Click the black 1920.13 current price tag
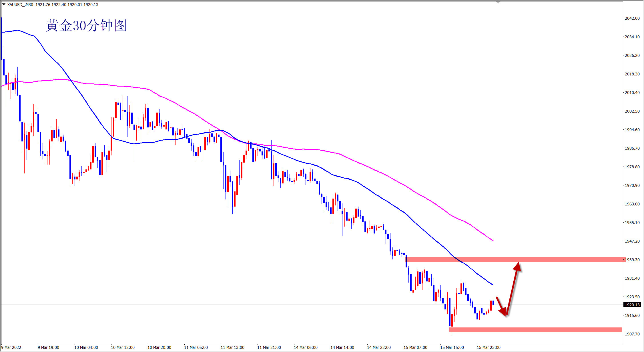Image resolution: width=644 pixels, height=352 pixels. [x=632, y=305]
